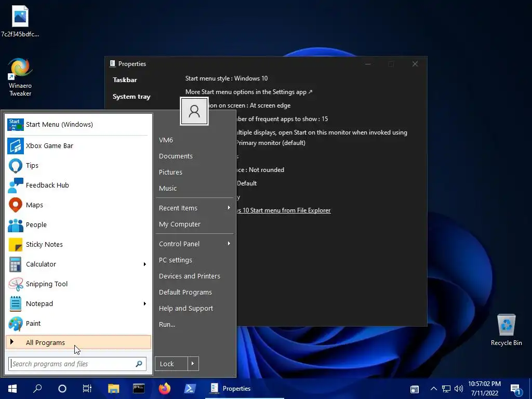Change Start menu style: Windows 10 setting

[x=227, y=78]
